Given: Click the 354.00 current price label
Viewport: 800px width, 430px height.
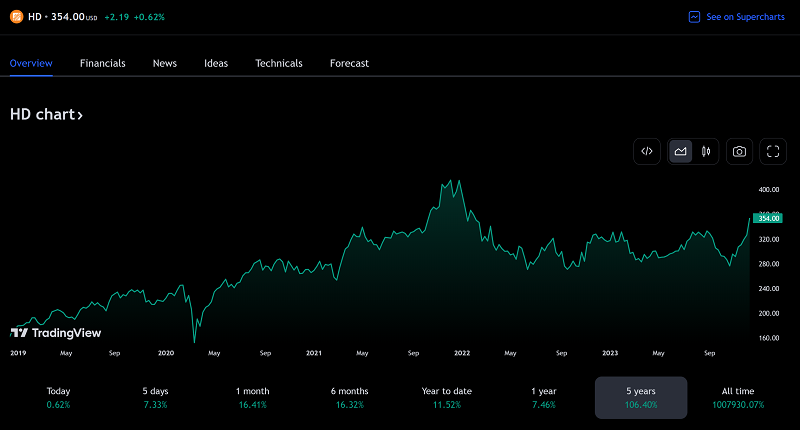Looking at the screenshot, I should 769,218.
